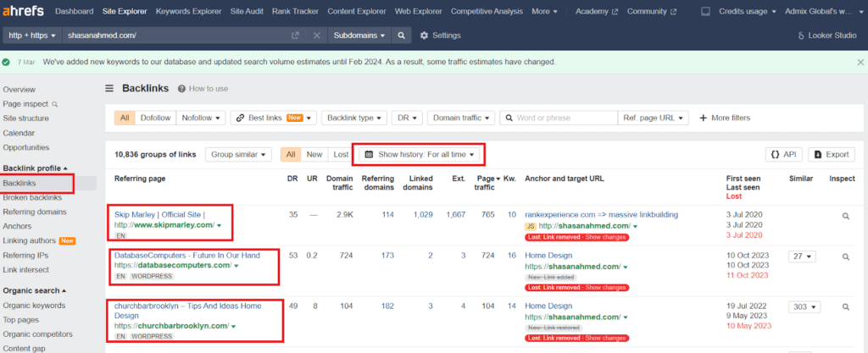
Task: Open Site Audit in top navigation
Action: [x=247, y=11]
